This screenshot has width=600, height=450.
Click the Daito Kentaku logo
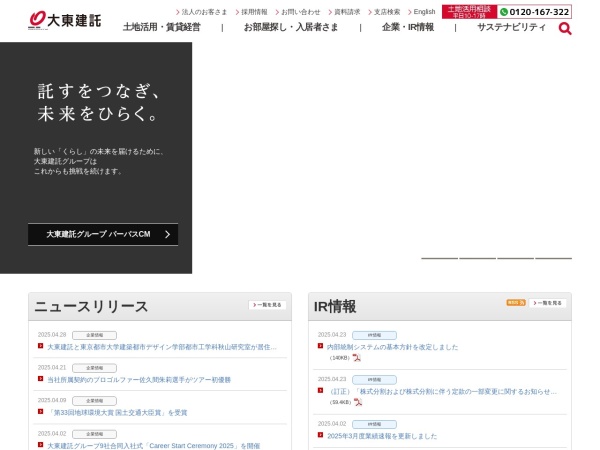click(65, 20)
